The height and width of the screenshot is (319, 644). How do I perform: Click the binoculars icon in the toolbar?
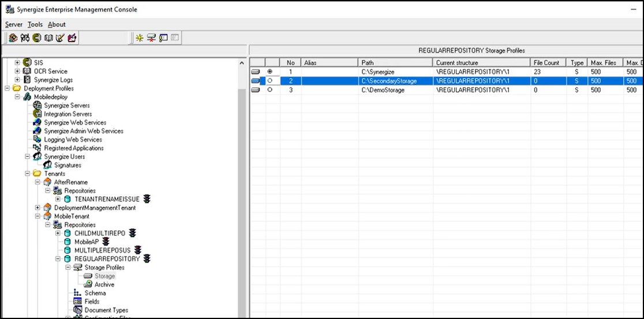(x=24, y=38)
